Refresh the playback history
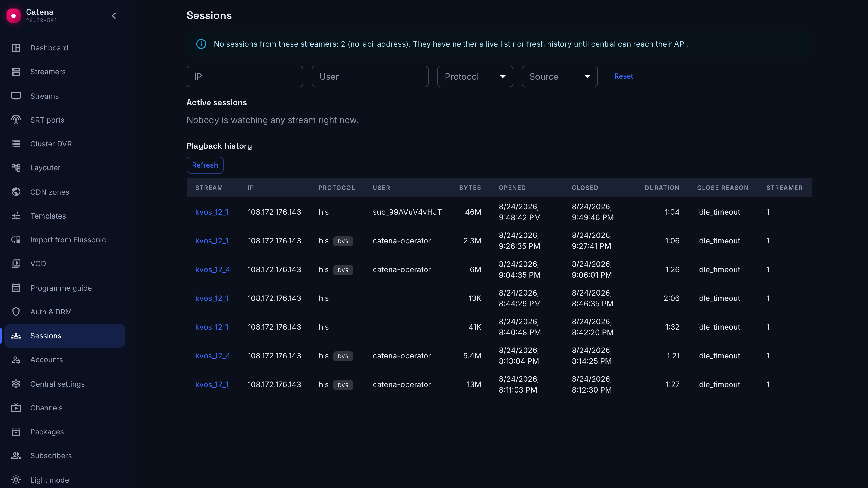Screen dimensions: 868x488 (205, 165)
